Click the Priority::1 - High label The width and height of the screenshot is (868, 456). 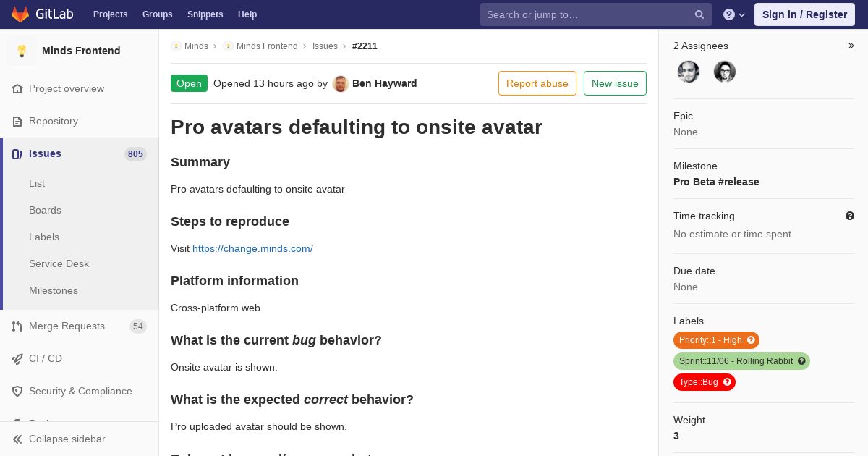(716, 340)
